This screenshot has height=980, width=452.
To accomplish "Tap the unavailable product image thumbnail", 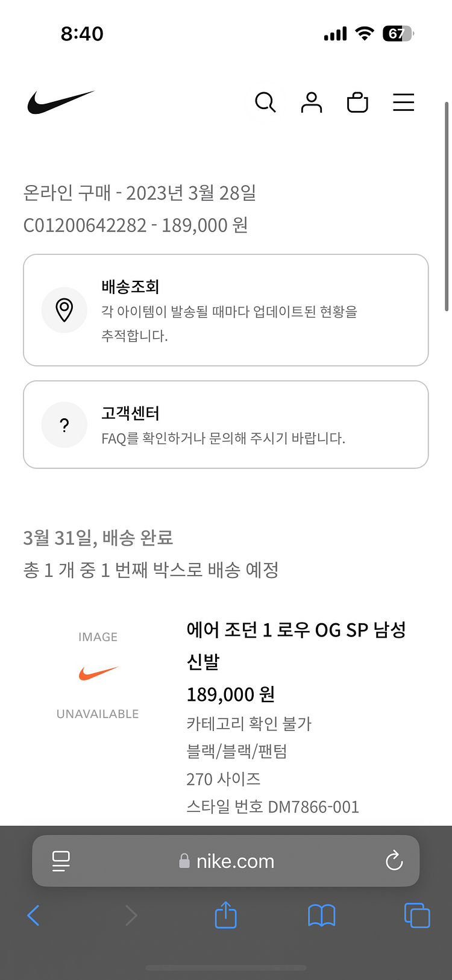I will tap(98, 675).
